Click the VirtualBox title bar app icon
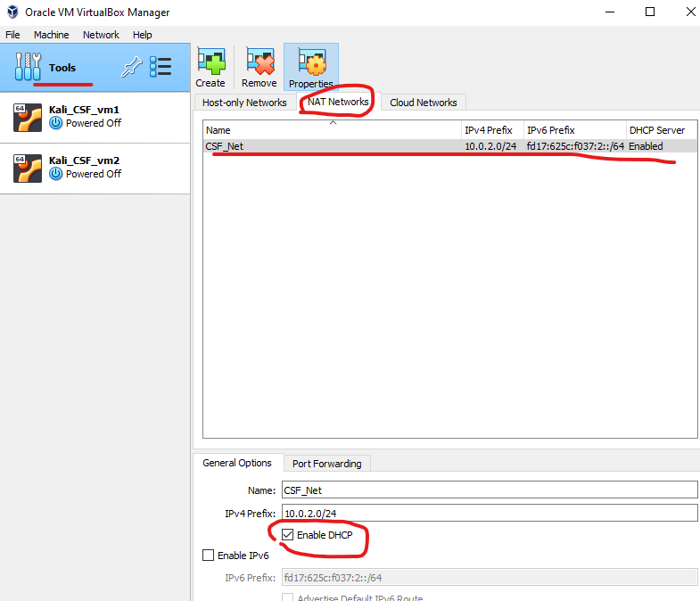700x601 pixels. 13,12
